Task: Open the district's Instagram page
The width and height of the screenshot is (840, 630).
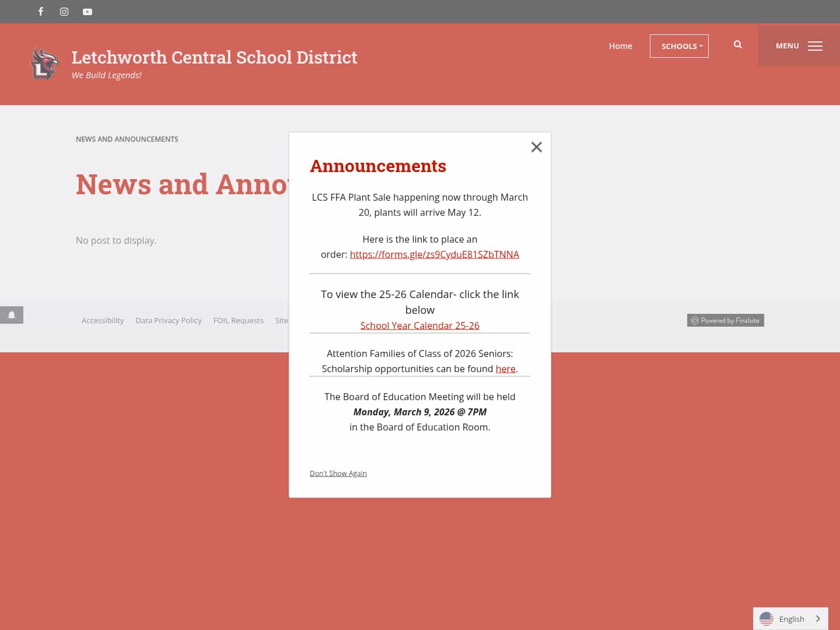Action: (64, 12)
